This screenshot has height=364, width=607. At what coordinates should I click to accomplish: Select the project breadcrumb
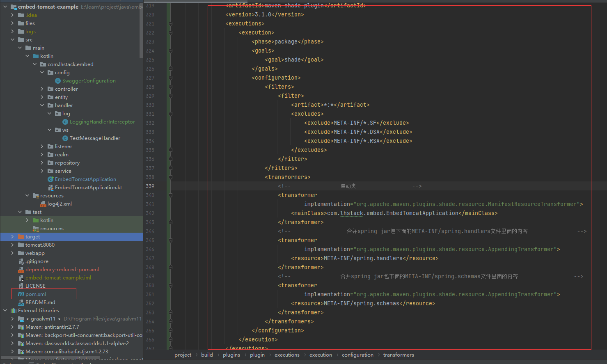pos(183,355)
